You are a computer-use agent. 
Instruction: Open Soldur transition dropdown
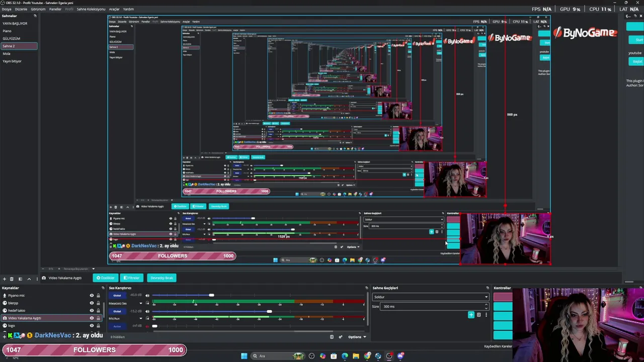(431, 297)
